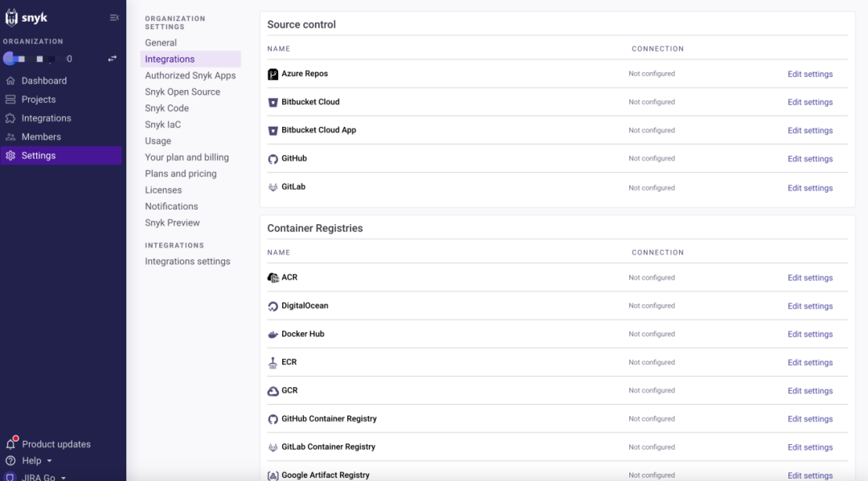This screenshot has height=481, width=868.
Task: Click Azure Repos 'Not configured' status
Action: tap(652, 74)
